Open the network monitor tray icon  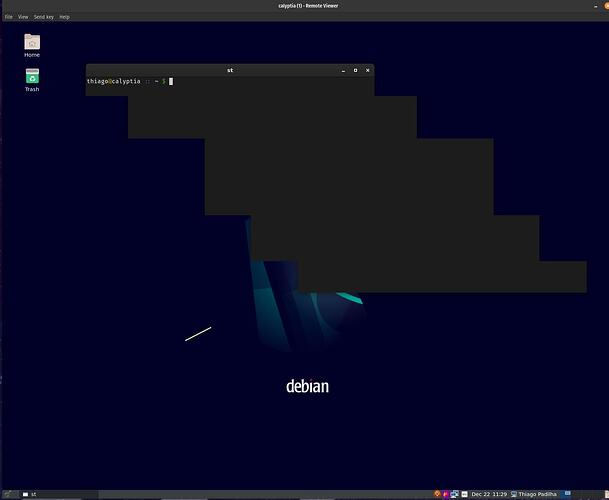tap(454, 494)
